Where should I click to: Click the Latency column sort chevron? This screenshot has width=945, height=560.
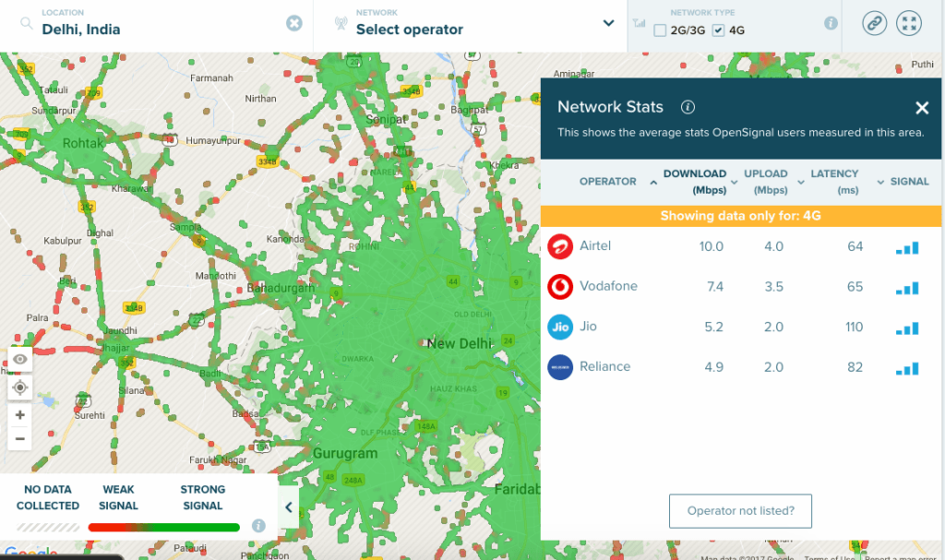[801, 182]
